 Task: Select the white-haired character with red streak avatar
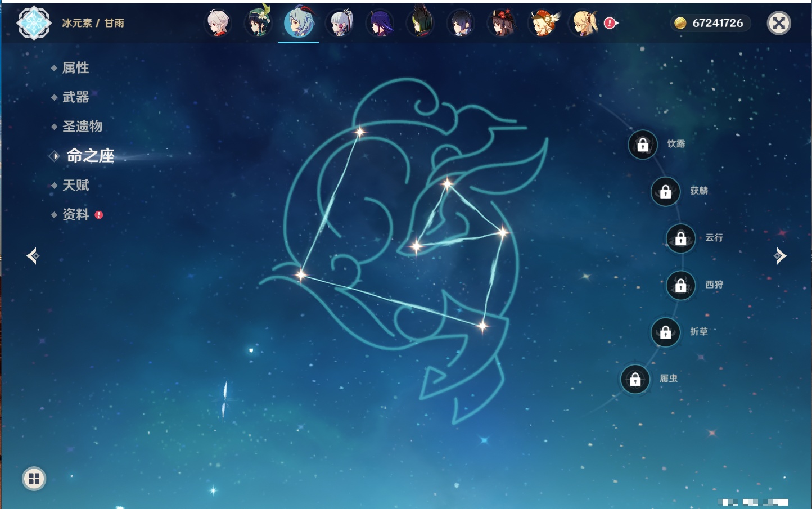(x=218, y=23)
